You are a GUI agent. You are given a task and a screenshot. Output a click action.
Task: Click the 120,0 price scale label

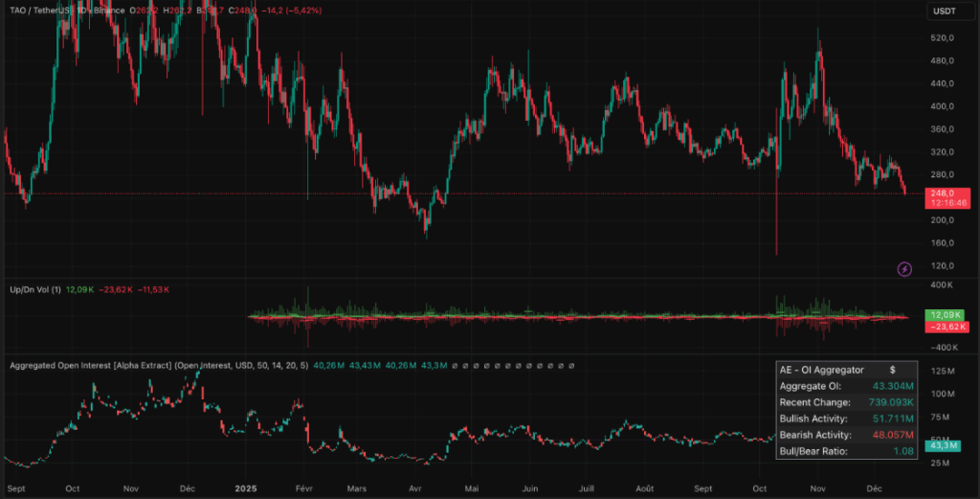click(x=943, y=265)
